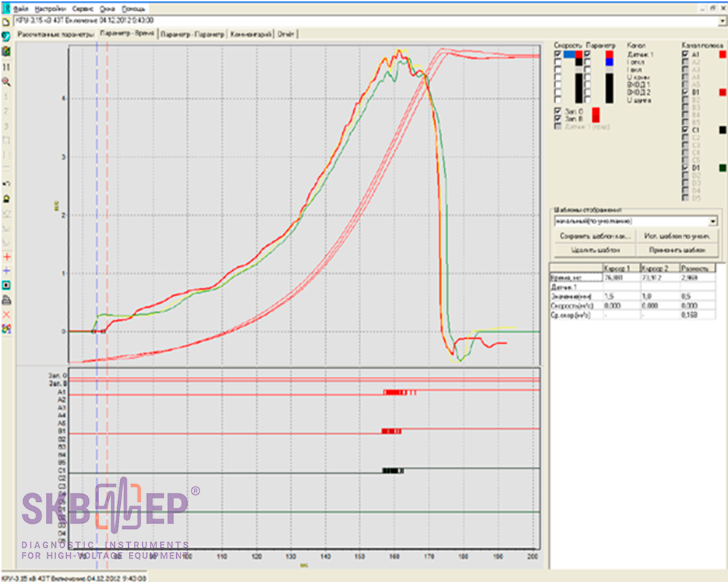Enable the Параметр checkbox for I откл
This screenshot has width=728, height=582.
(x=587, y=62)
